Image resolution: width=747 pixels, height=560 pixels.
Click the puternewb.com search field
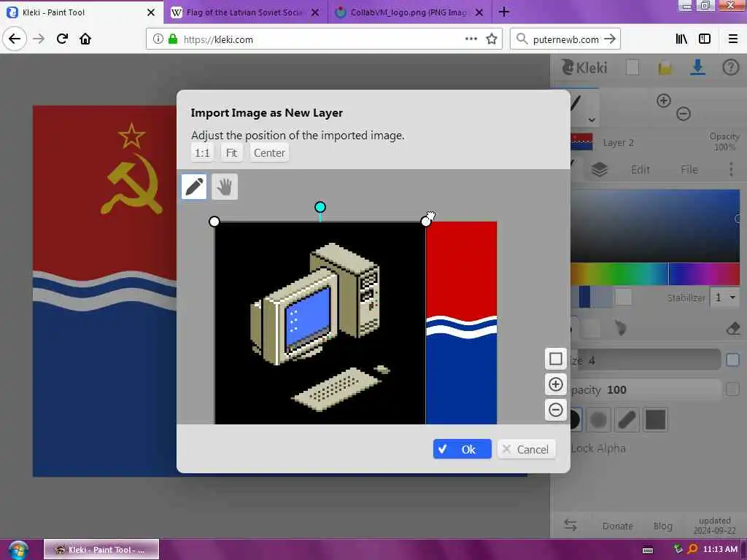[x=565, y=39]
